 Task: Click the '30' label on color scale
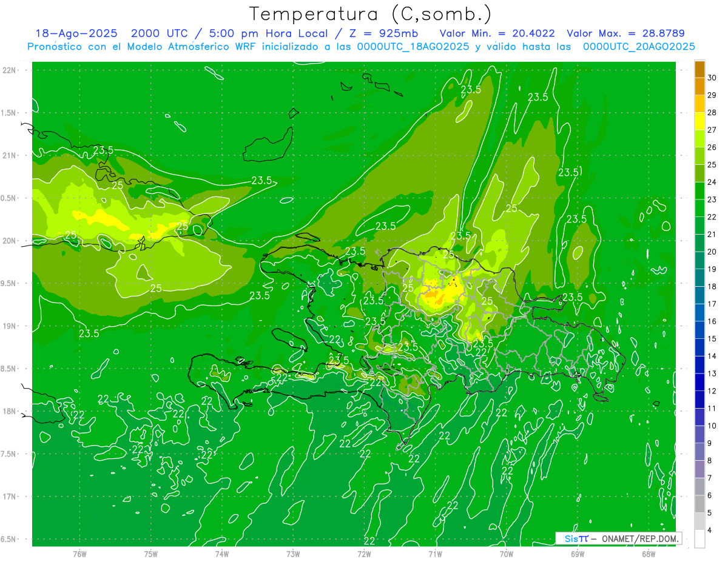tap(712, 78)
